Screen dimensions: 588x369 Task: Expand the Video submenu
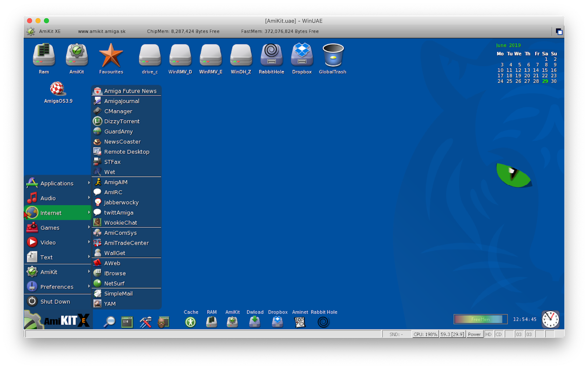(x=58, y=242)
